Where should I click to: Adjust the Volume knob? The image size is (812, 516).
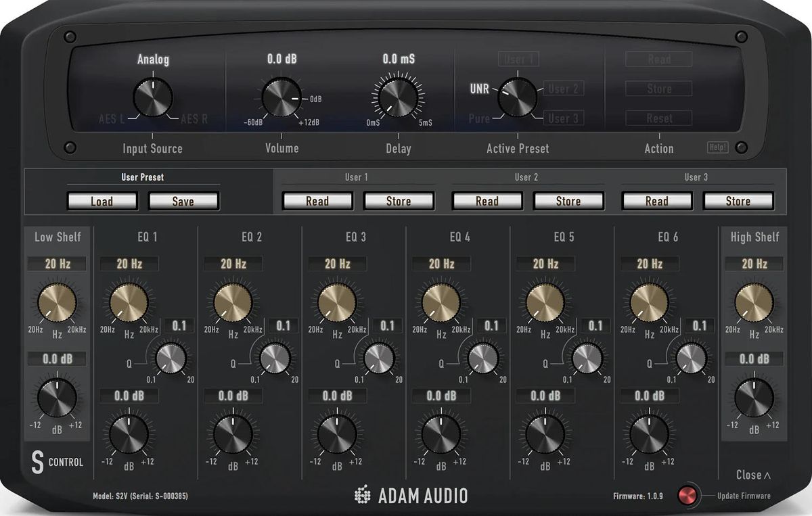point(281,97)
